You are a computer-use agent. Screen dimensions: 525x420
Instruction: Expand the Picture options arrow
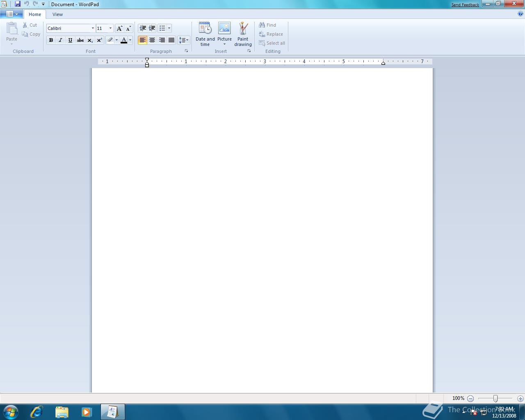click(x=224, y=44)
